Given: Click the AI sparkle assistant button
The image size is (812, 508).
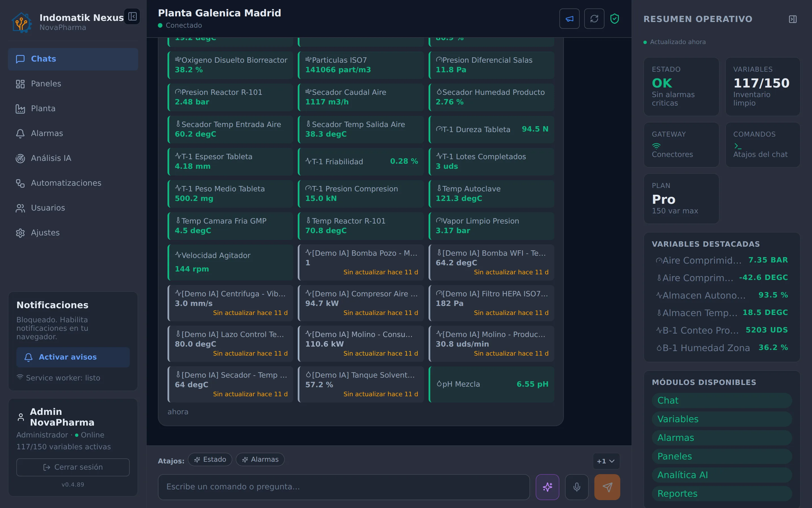Looking at the screenshot, I should tap(547, 487).
